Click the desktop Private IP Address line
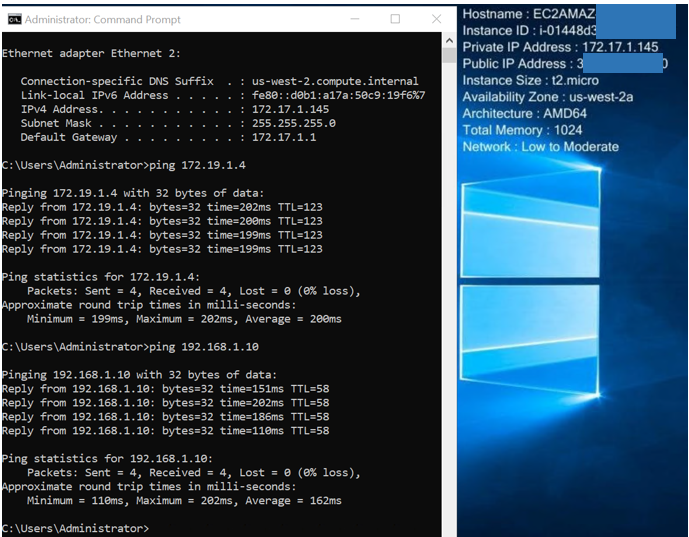The width and height of the screenshot is (689, 537). coord(560,47)
